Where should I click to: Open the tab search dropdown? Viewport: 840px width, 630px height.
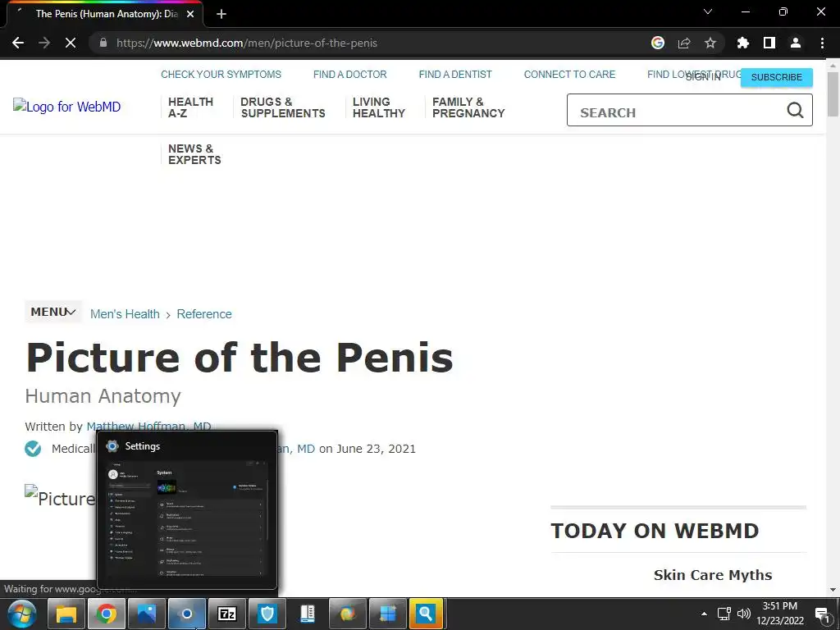click(x=708, y=11)
